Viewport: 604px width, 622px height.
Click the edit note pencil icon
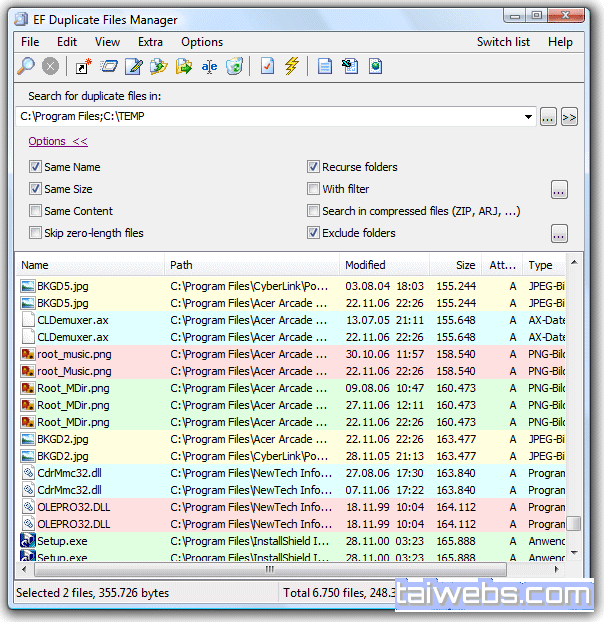134,67
